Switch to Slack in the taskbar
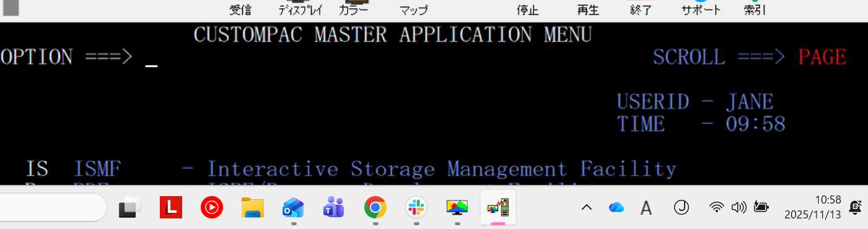Viewport: 868px width, 229px height. [416, 208]
